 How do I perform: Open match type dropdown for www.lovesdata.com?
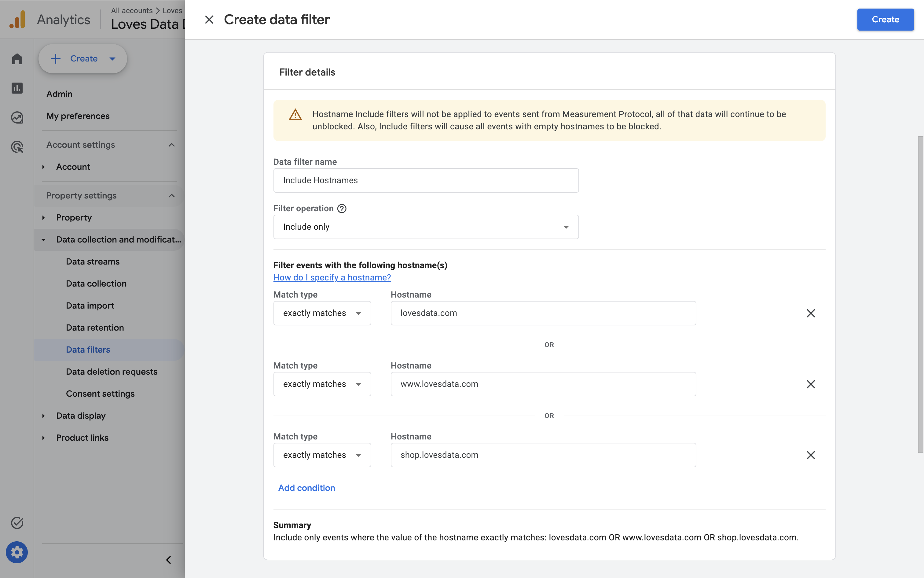click(x=322, y=384)
